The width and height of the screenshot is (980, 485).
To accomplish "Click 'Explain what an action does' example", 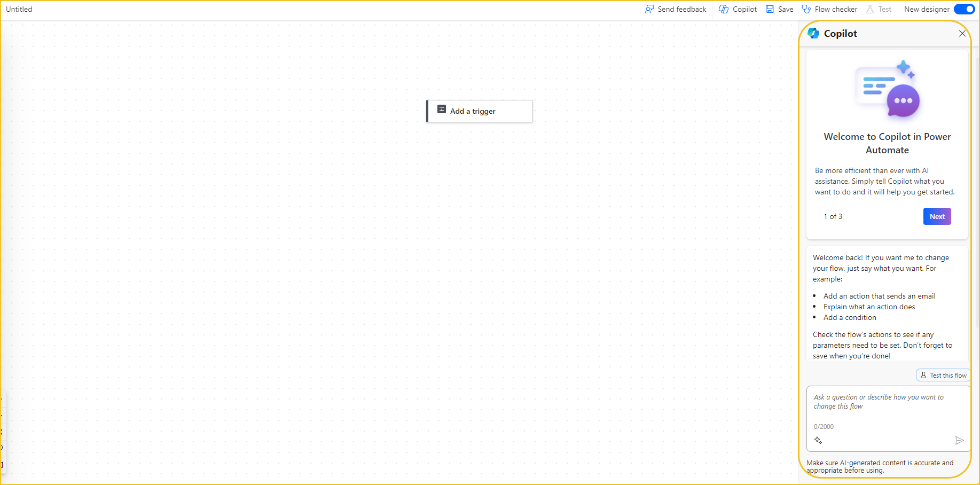I will click(869, 307).
